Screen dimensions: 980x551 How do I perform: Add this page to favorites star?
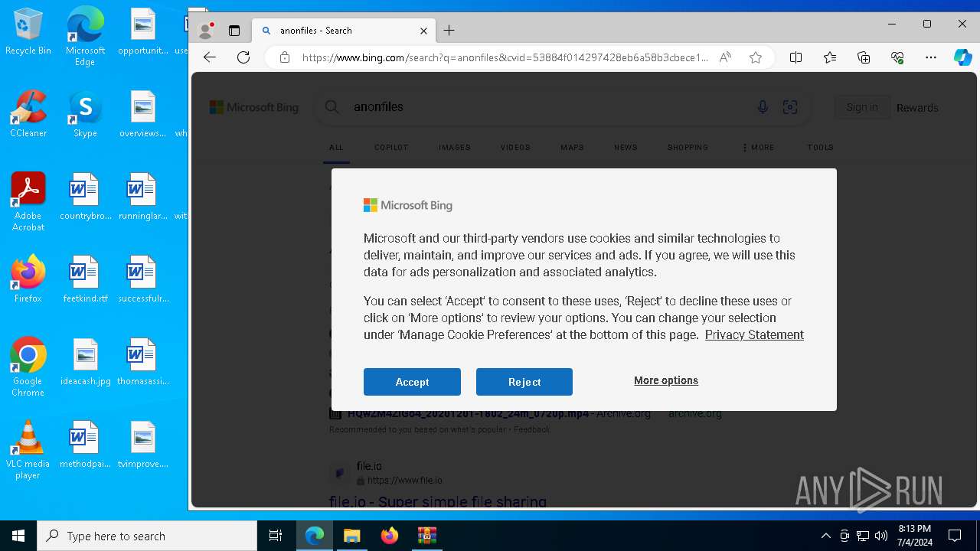756,57
